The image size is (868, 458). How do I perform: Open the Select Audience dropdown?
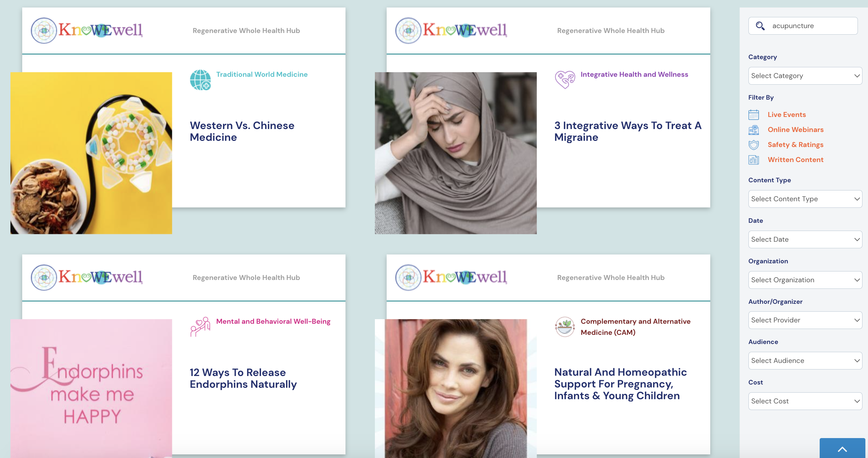click(x=805, y=361)
